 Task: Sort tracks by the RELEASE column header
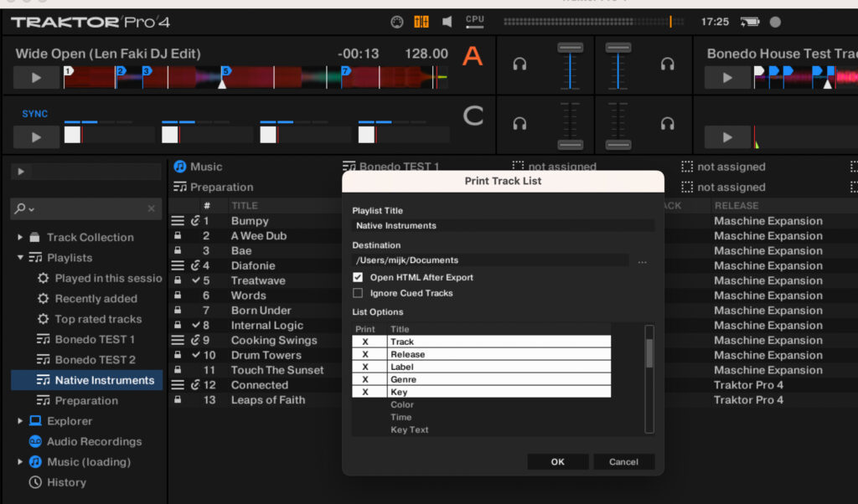[x=737, y=206]
